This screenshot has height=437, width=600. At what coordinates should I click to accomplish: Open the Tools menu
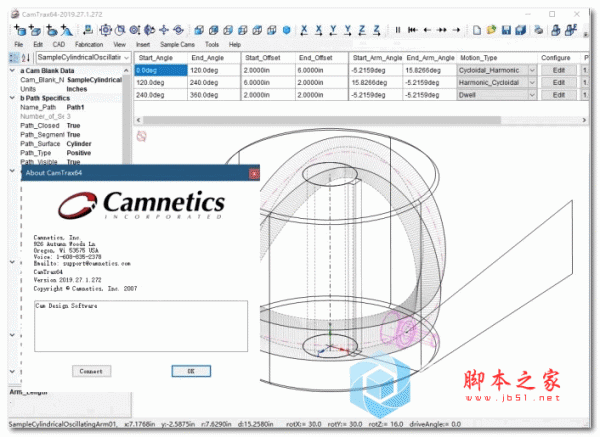tap(212, 44)
